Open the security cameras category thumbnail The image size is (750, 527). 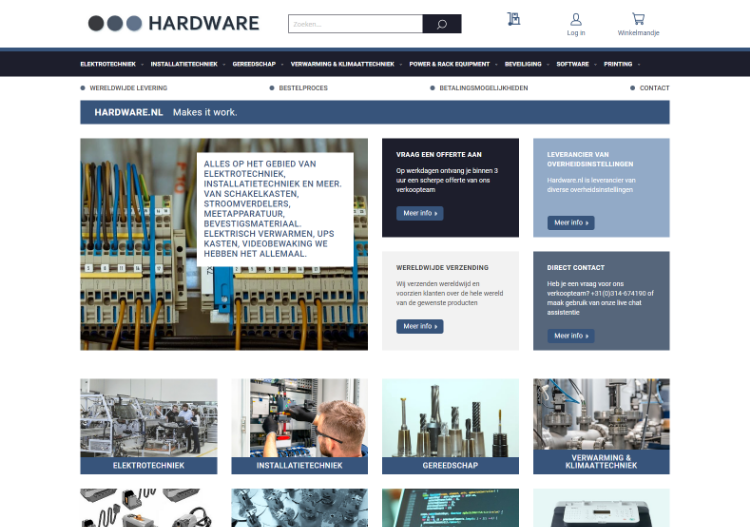pyautogui.click(x=299, y=507)
